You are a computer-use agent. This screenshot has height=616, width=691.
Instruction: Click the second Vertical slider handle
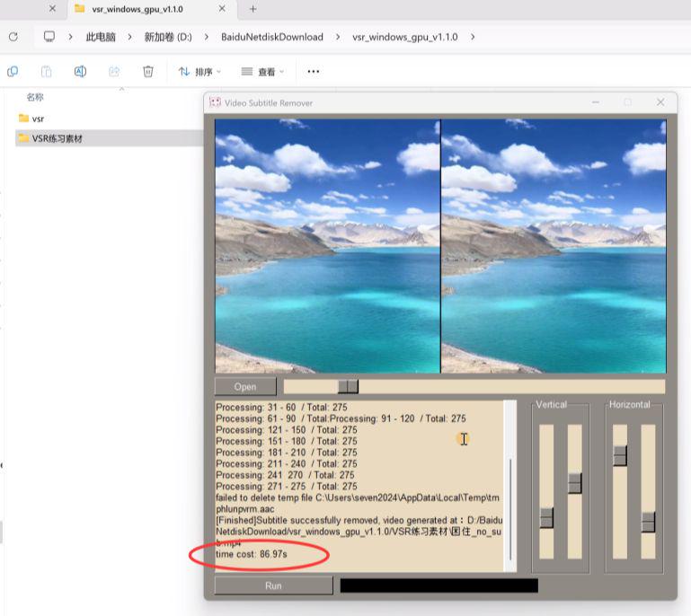click(x=575, y=483)
